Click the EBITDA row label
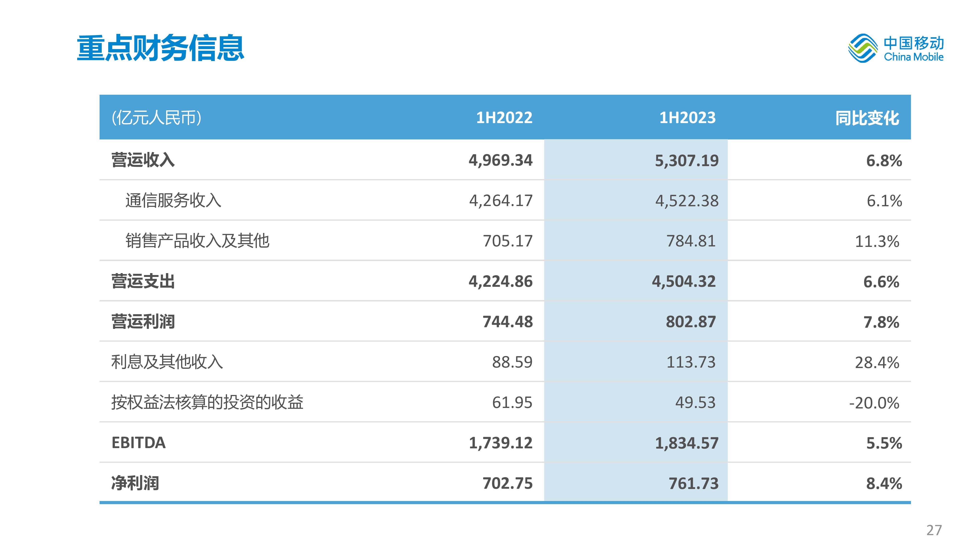This screenshot has height=551, width=980. (139, 443)
